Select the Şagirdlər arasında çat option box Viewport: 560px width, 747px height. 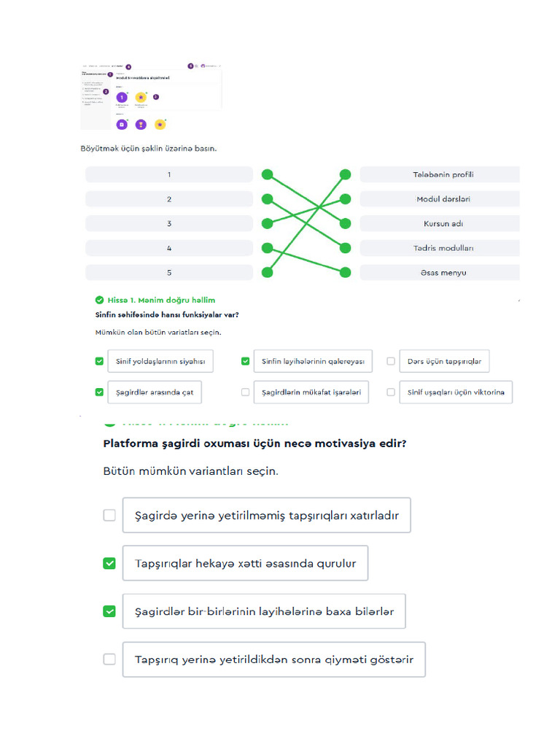point(155,392)
